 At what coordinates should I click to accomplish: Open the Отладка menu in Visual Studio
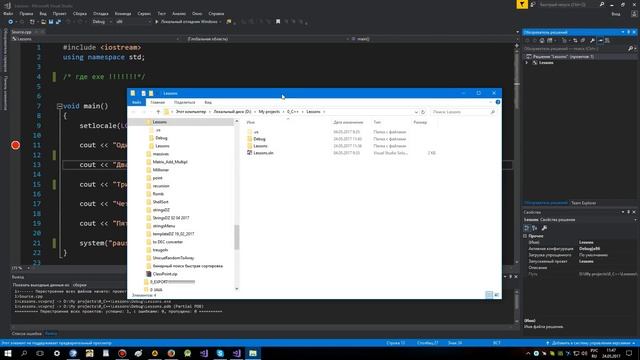pos(100,13)
